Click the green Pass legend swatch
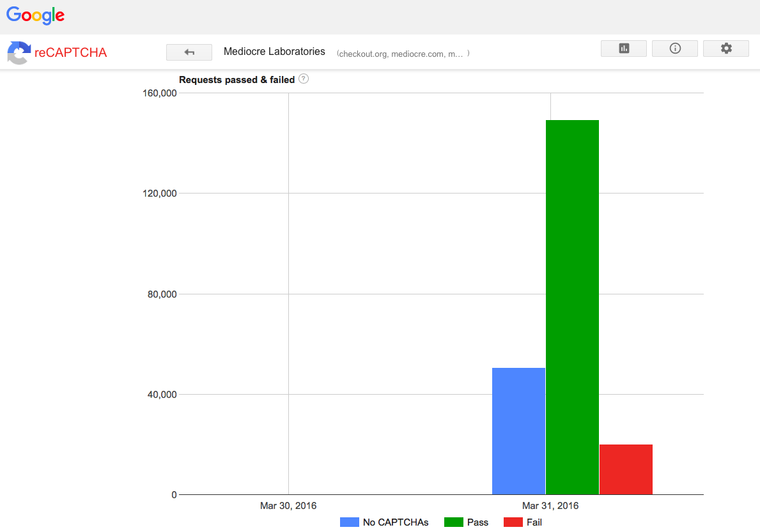The image size is (760, 532). pos(453,522)
